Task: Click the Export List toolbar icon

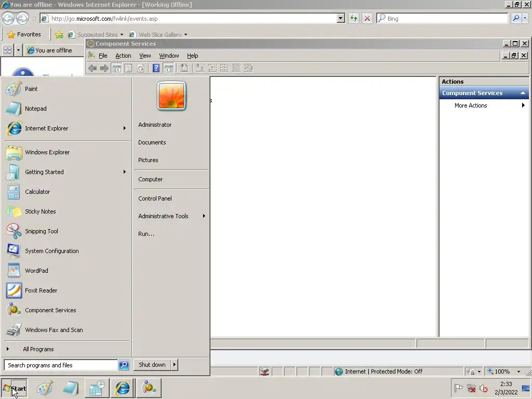Action: tap(184, 68)
